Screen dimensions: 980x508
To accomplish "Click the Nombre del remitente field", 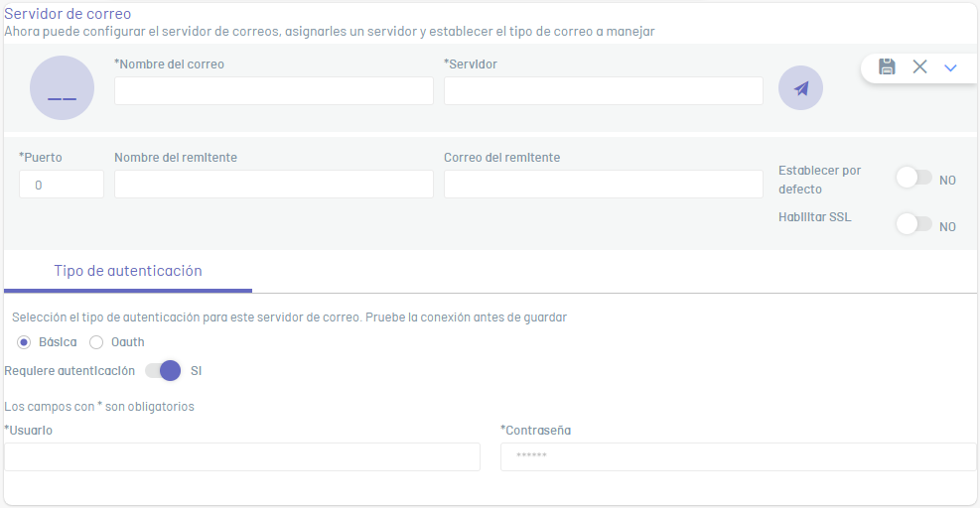I will [x=273, y=185].
